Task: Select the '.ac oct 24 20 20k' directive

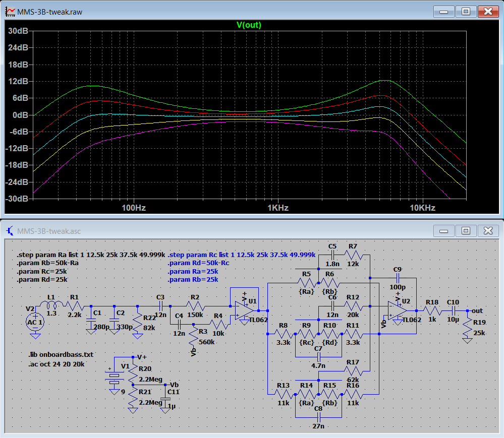Action: coord(57,364)
